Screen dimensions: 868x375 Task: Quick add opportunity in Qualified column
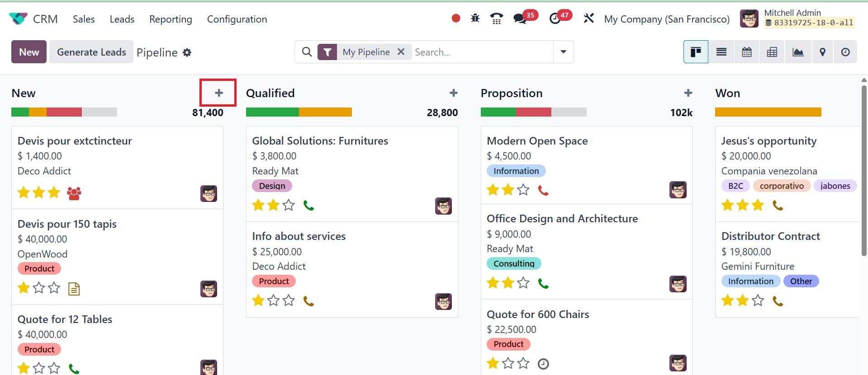[454, 93]
